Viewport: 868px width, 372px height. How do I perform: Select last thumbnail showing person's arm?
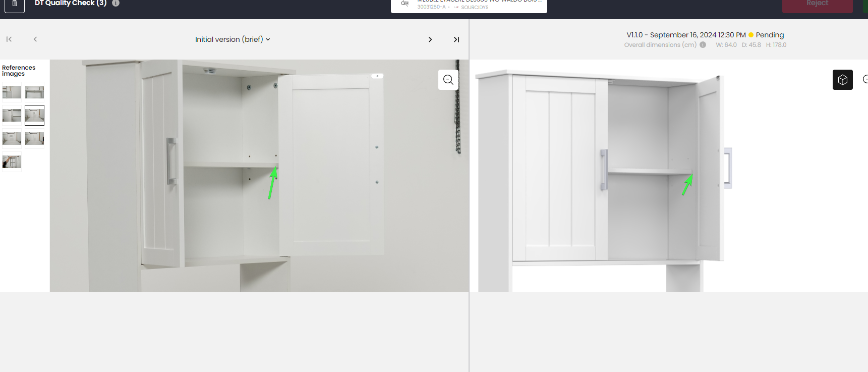pos(12,162)
